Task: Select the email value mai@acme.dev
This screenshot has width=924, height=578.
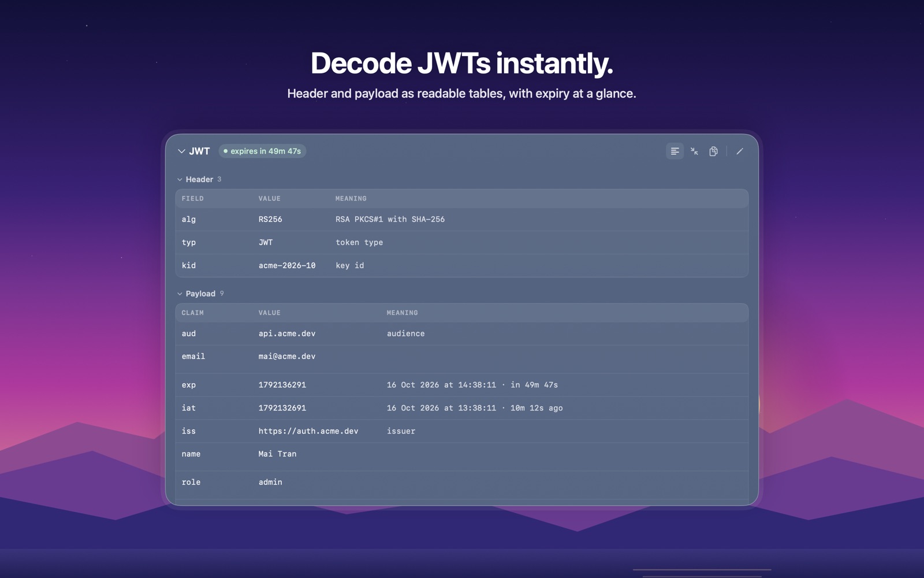Action: pyautogui.click(x=287, y=357)
